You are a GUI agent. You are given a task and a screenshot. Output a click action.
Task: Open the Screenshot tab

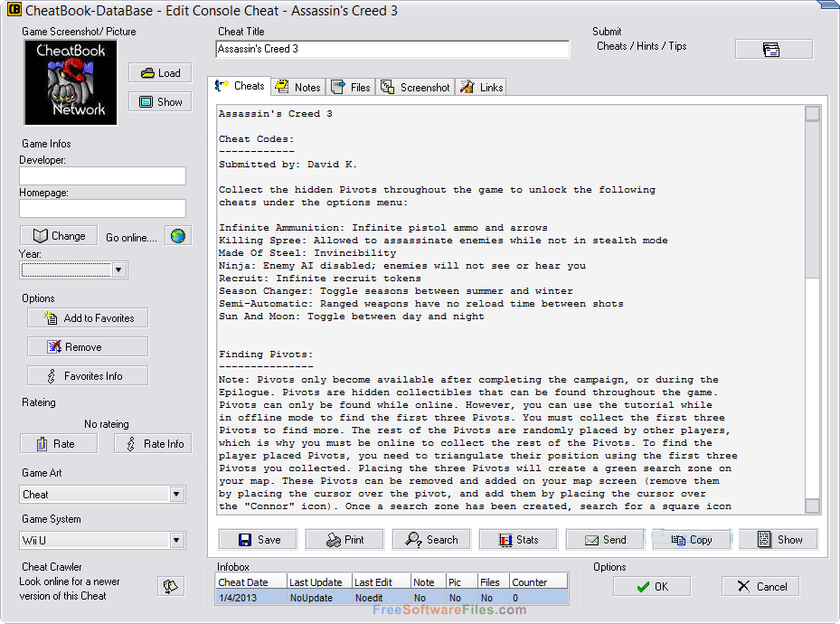coord(415,88)
